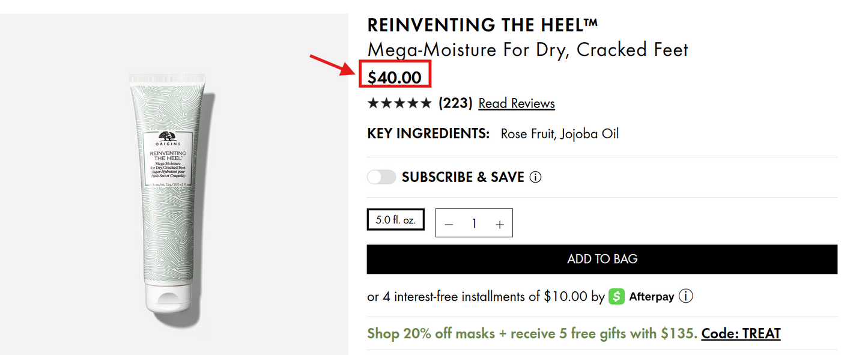Increase quantity with the plus control
The height and width of the screenshot is (355, 868).
(x=499, y=223)
